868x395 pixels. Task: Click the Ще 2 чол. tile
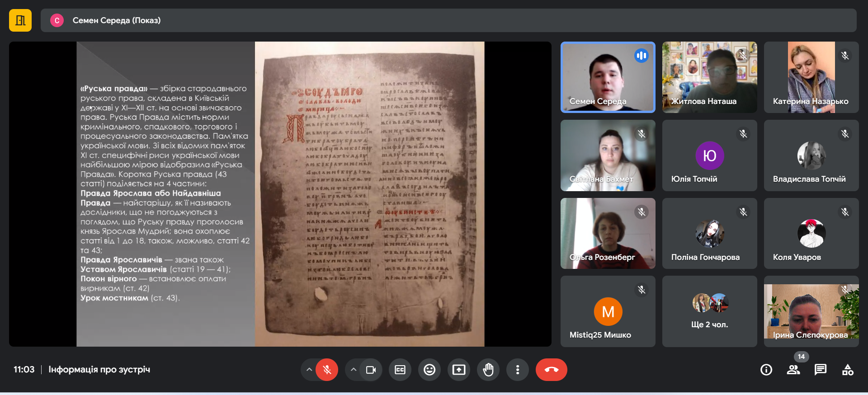coord(709,311)
